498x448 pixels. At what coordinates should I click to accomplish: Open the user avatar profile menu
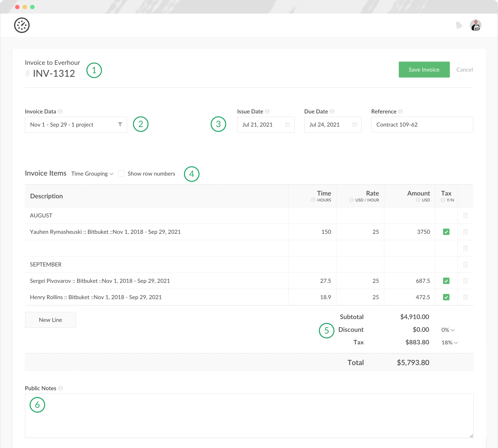click(x=475, y=25)
